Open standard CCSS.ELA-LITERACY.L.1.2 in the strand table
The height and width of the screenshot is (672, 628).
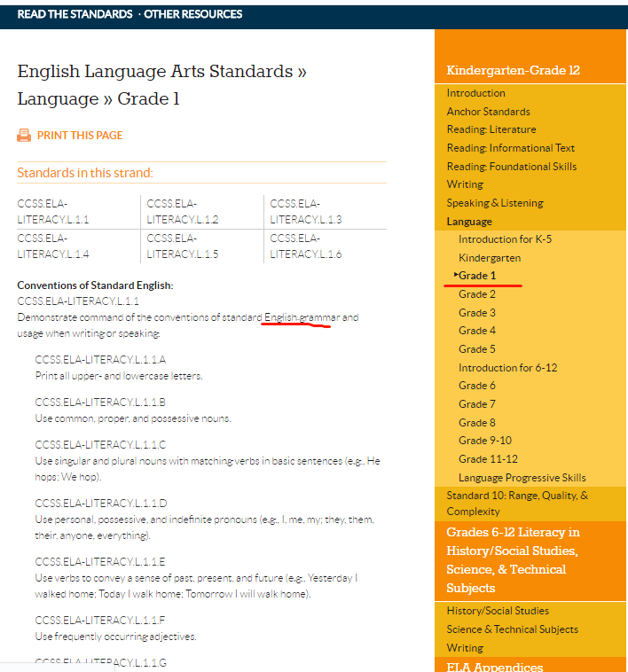coord(183,212)
